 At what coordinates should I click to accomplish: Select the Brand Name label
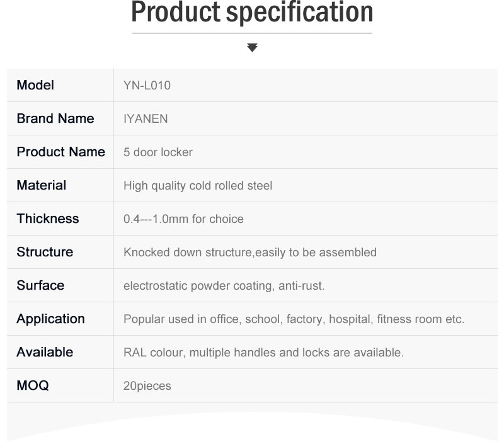click(55, 118)
